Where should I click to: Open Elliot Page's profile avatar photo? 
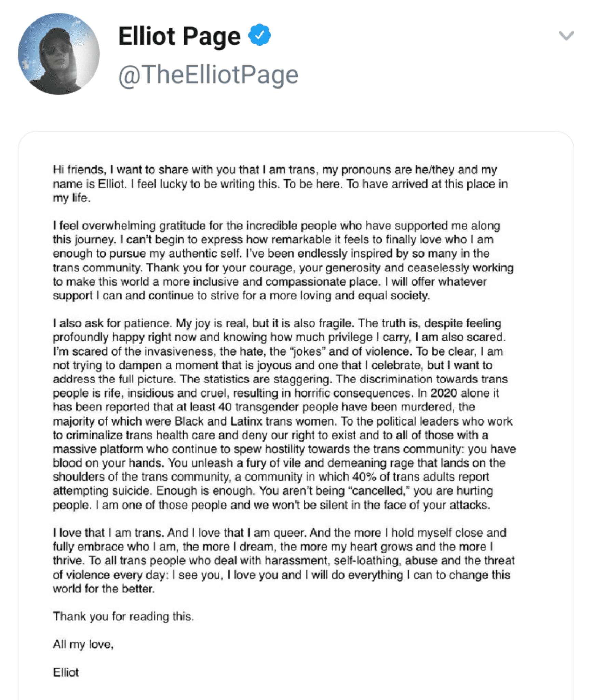coord(59,54)
